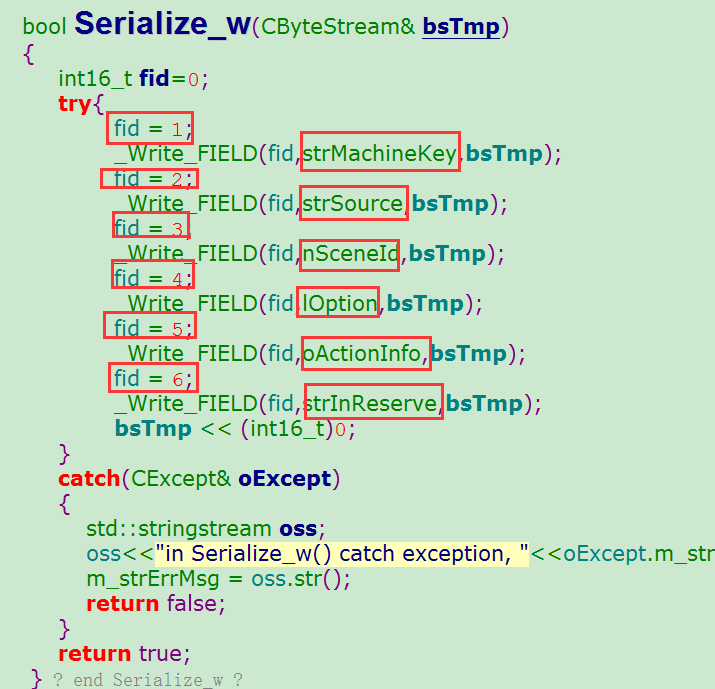Click the oActionInfo argument
This screenshot has height=689, width=715.
(361, 354)
